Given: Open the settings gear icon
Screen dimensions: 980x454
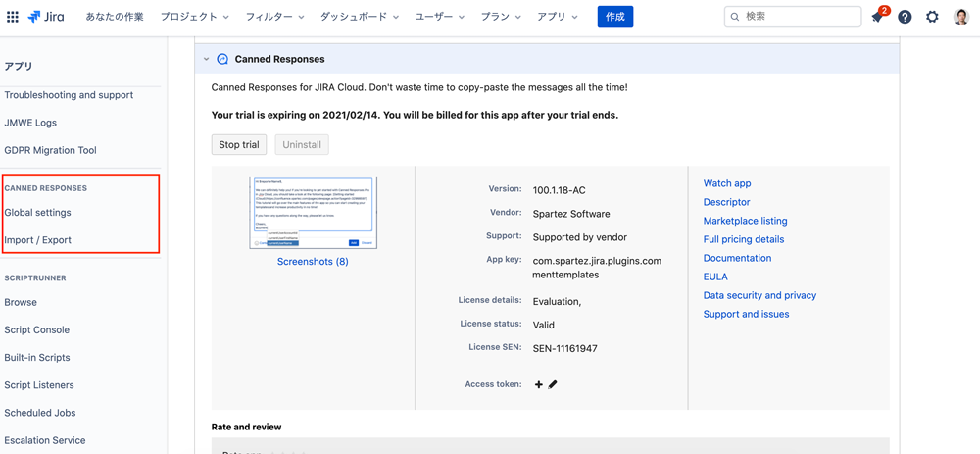Looking at the screenshot, I should (x=932, y=17).
